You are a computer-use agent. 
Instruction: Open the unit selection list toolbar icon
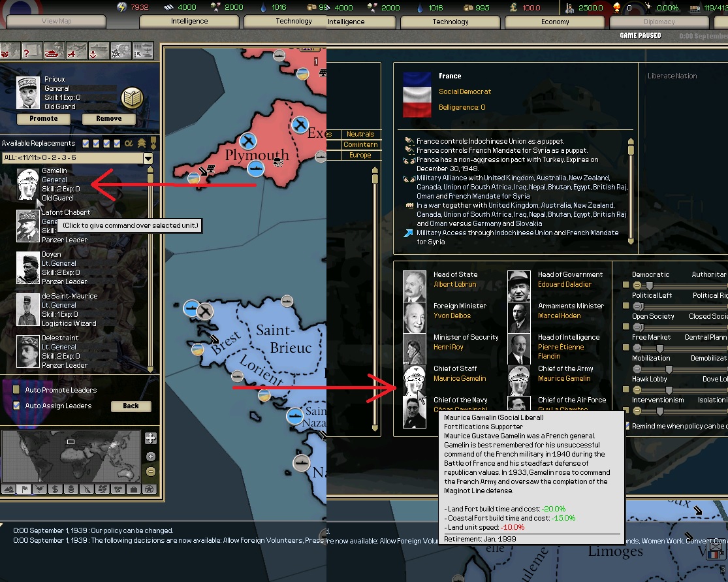pos(143,51)
